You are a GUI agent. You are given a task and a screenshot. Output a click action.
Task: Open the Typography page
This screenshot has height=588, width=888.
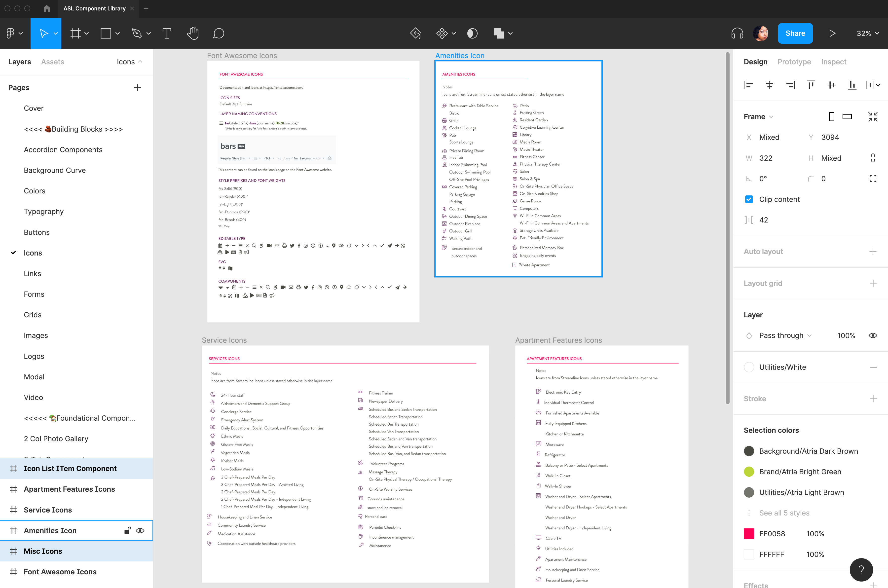coord(43,212)
